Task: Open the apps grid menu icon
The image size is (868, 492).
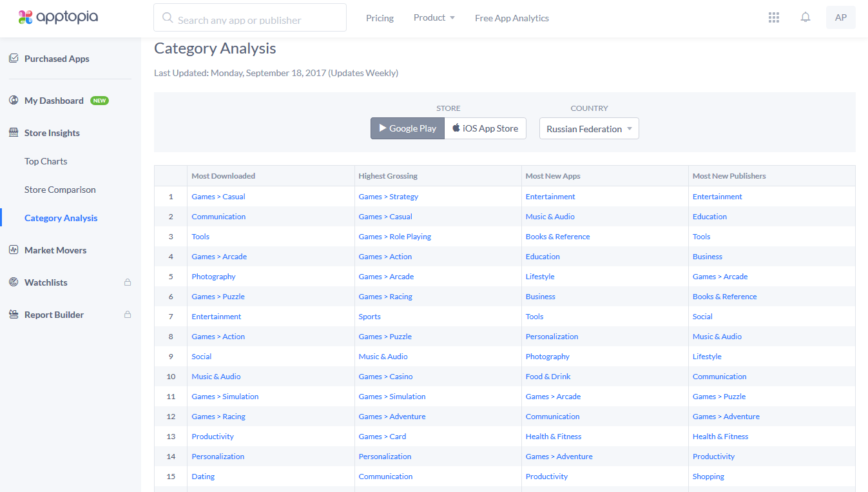Action: click(774, 17)
